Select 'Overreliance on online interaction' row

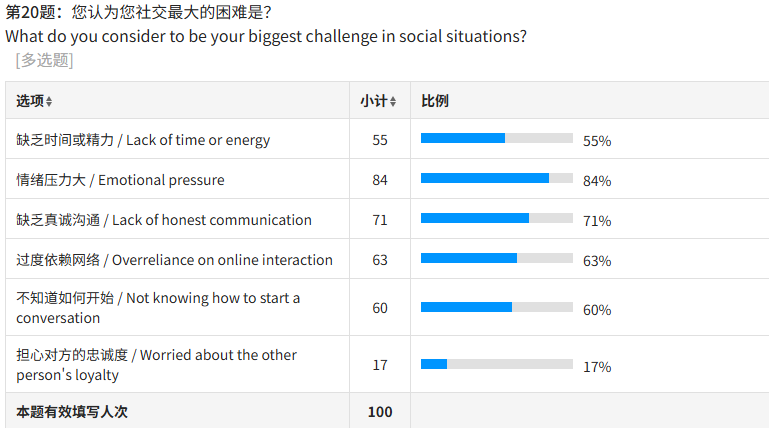click(174, 260)
